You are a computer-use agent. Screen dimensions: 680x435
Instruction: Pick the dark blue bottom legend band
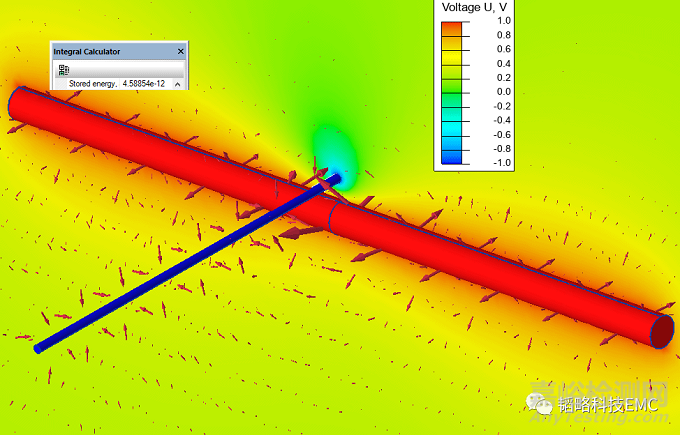pyautogui.click(x=462, y=160)
